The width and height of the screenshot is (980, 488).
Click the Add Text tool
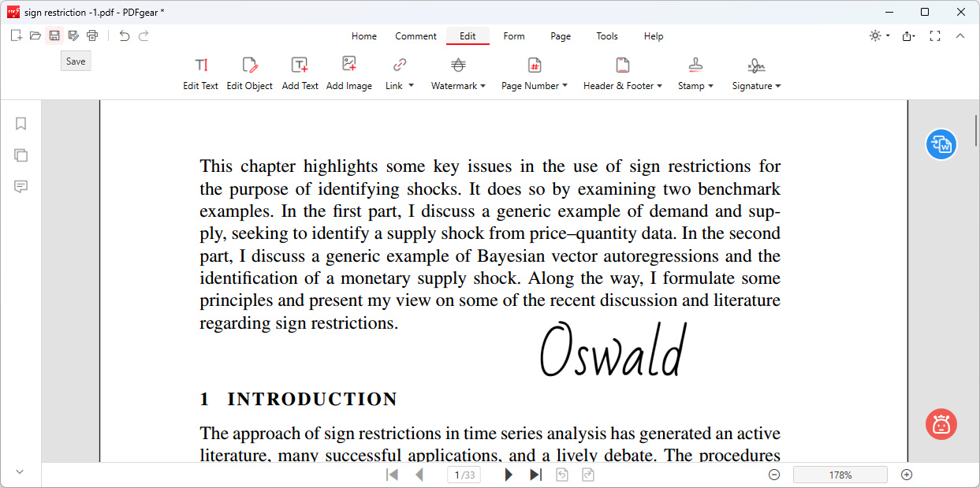coord(300,72)
